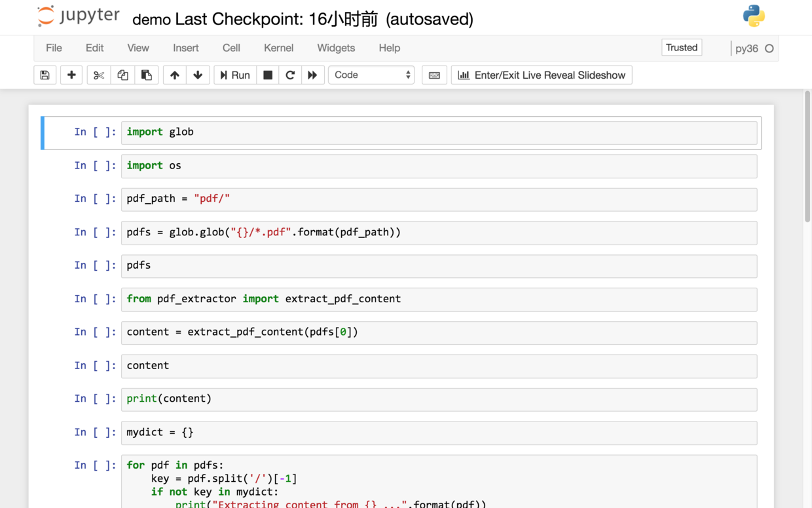
Task: Click the save and checkpoint icon
Action: [45, 75]
